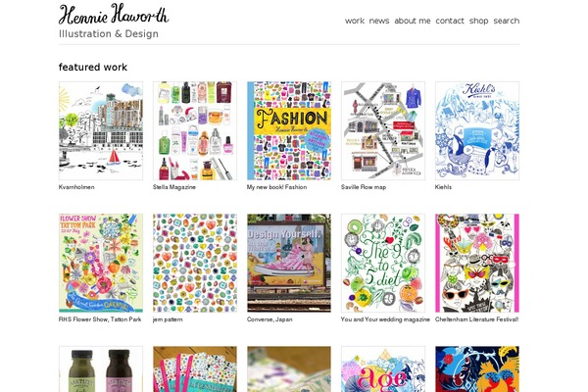Open the 9 to 5 diet thumbnail
The image size is (588, 392).
pos(383,264)
